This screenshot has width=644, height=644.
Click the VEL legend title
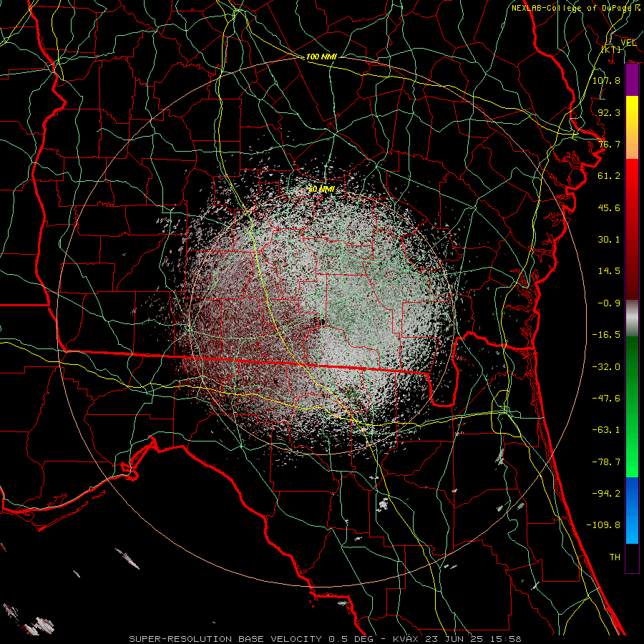pos(628,43)
